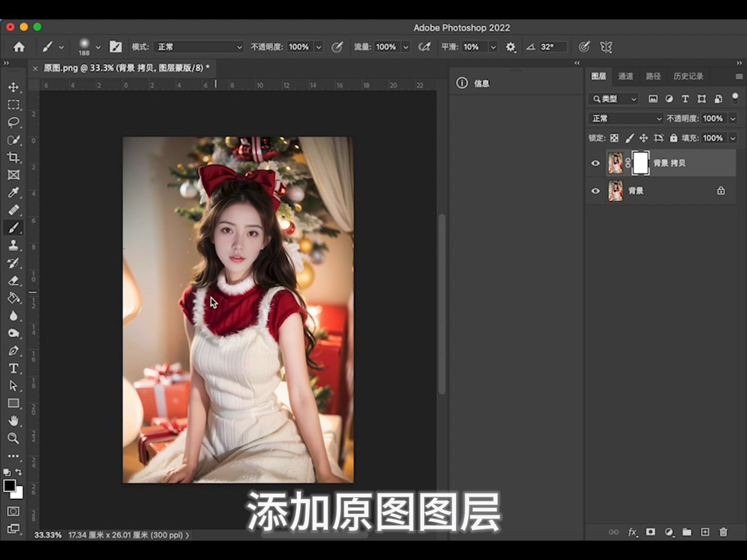Click the lock icon on the 背景 layer

tap(721, 191)
